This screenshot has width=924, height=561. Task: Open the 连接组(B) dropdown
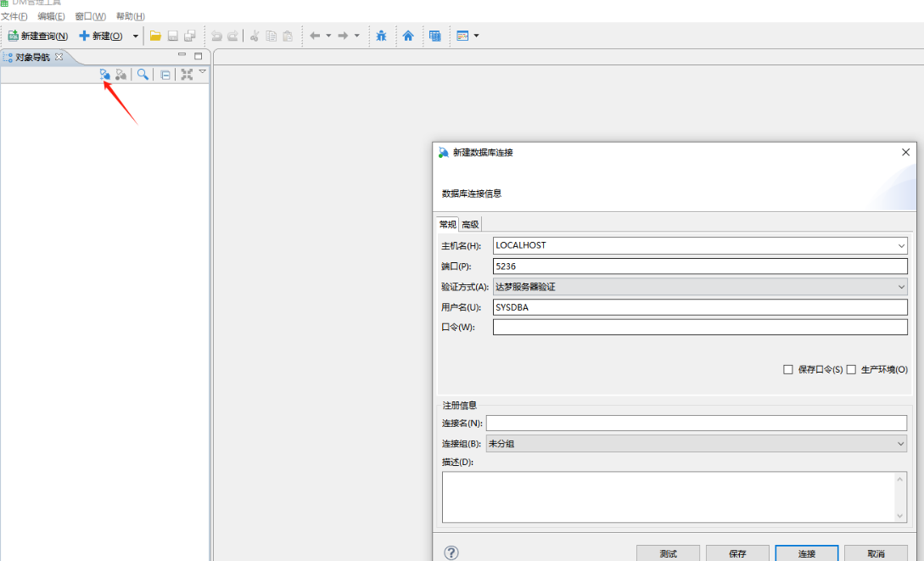(x=900, y=444)
